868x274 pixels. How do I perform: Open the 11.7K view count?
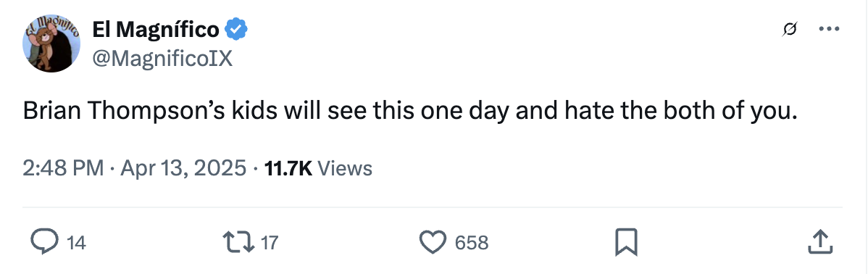288,167
